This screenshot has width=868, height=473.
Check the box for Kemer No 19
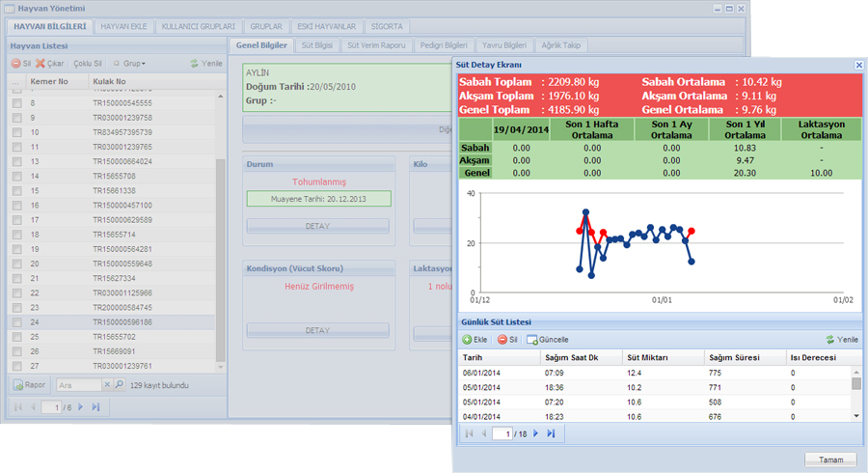pos(17,249)
